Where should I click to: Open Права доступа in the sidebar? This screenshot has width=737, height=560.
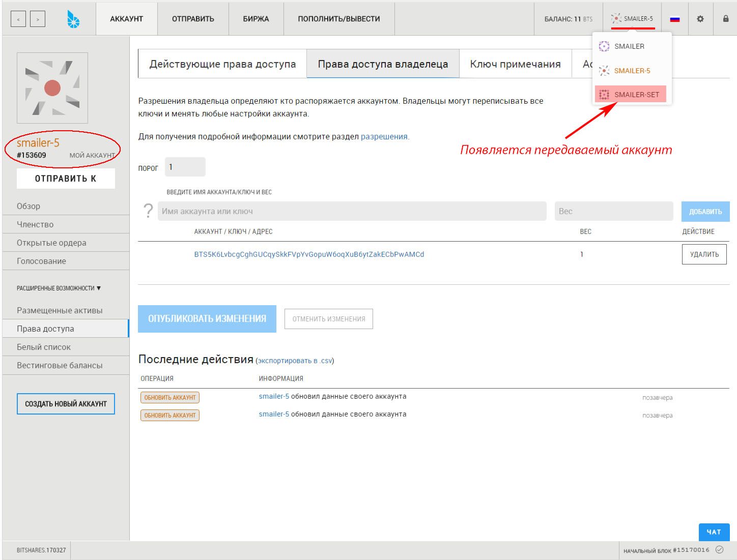click(66, 329)
